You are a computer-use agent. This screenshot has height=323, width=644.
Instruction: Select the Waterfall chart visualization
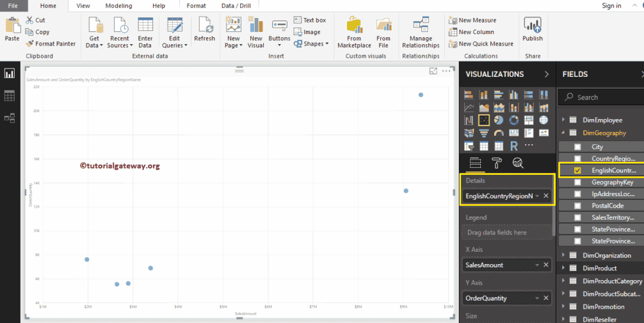click(x=469, y=120)
